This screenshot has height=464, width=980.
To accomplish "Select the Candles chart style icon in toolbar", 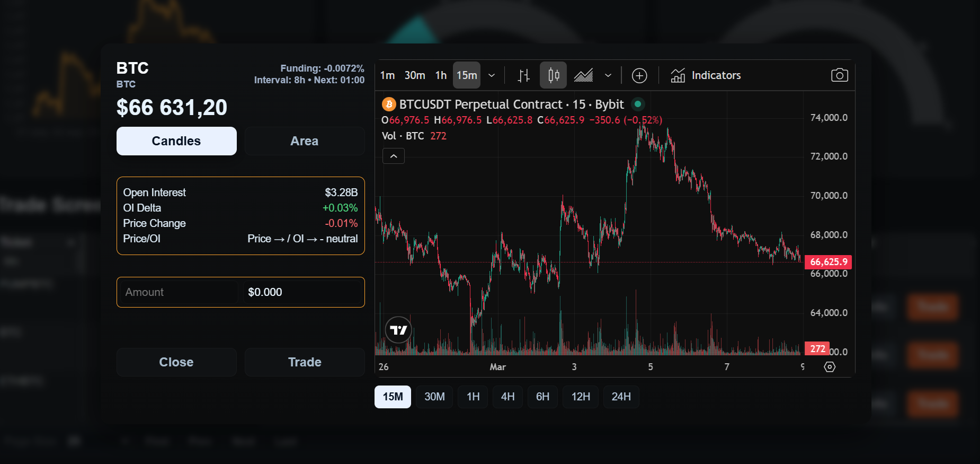I will [554, 75].
